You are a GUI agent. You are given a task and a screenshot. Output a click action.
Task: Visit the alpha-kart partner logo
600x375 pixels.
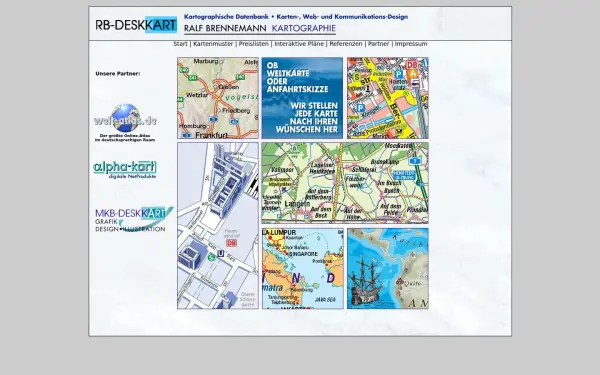tap(125, 170)
